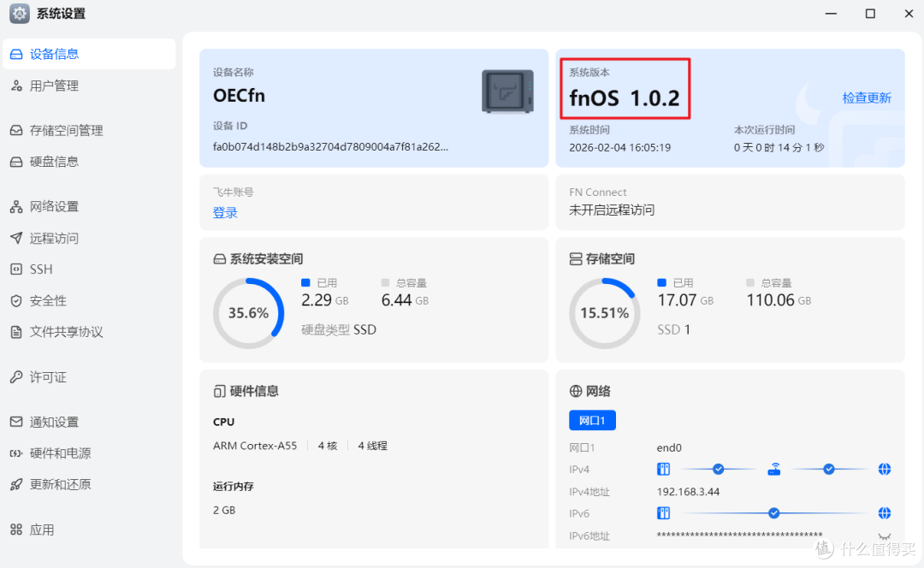
Task: Click 检查更新 to check for updates
Action: point(866,98)
